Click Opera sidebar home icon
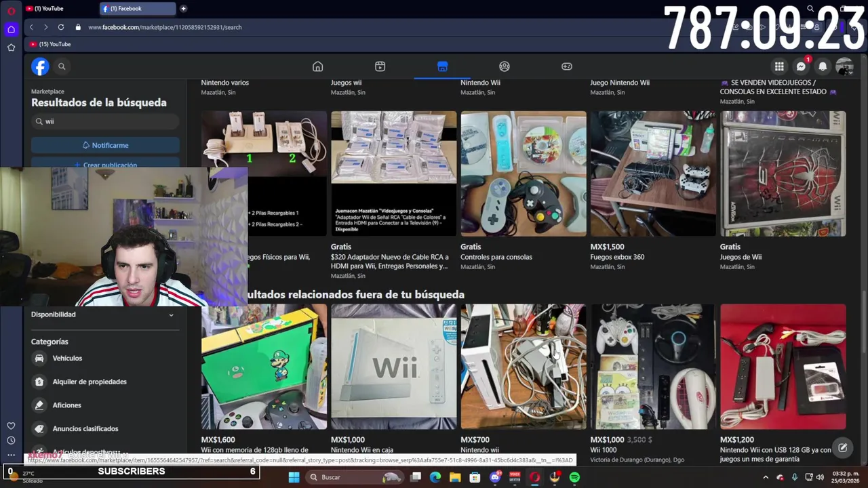Screen dimensions: 868x488 pos(11,29)
